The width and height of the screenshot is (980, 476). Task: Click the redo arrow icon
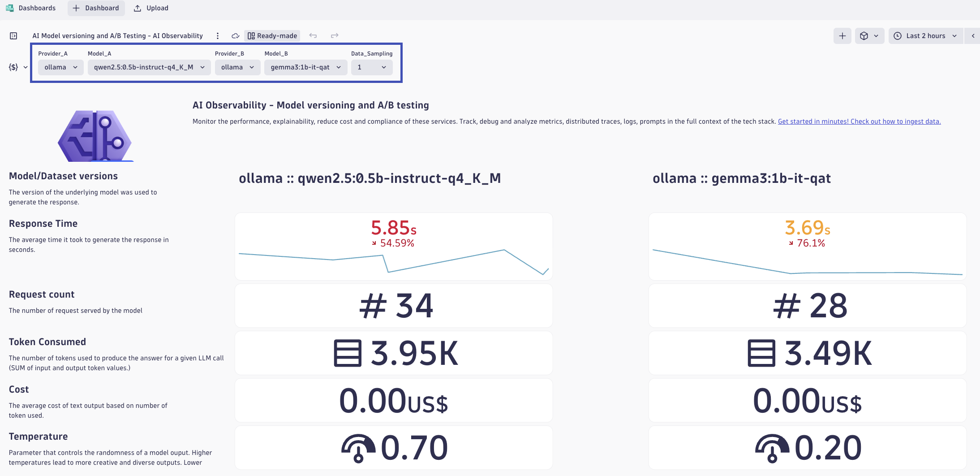point(335,36)
